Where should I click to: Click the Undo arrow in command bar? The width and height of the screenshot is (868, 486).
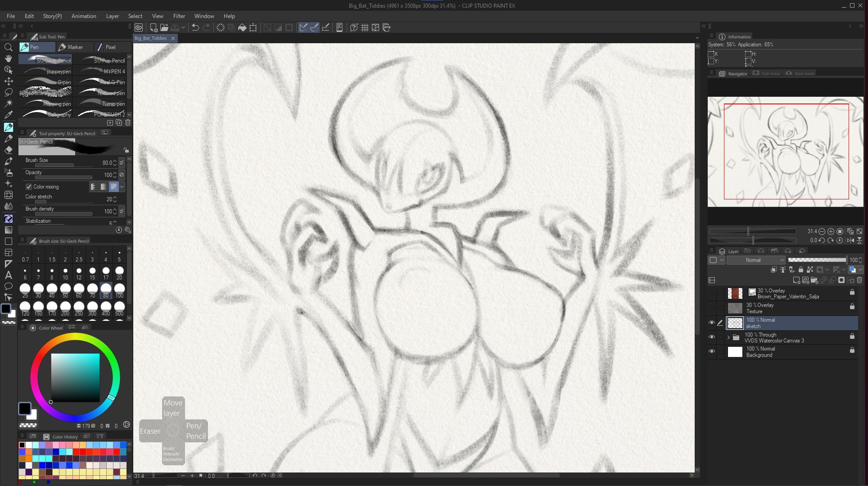point(195,27)
